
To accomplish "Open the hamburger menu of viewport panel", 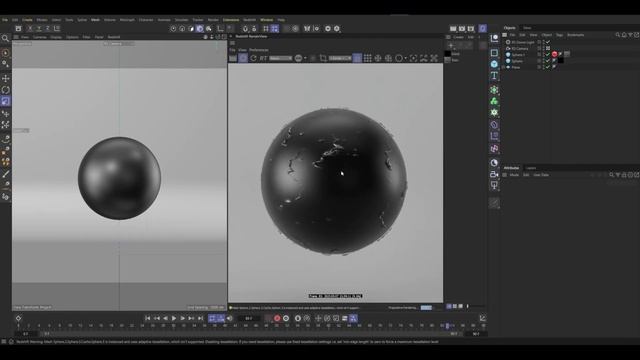I will click(16, 37).
